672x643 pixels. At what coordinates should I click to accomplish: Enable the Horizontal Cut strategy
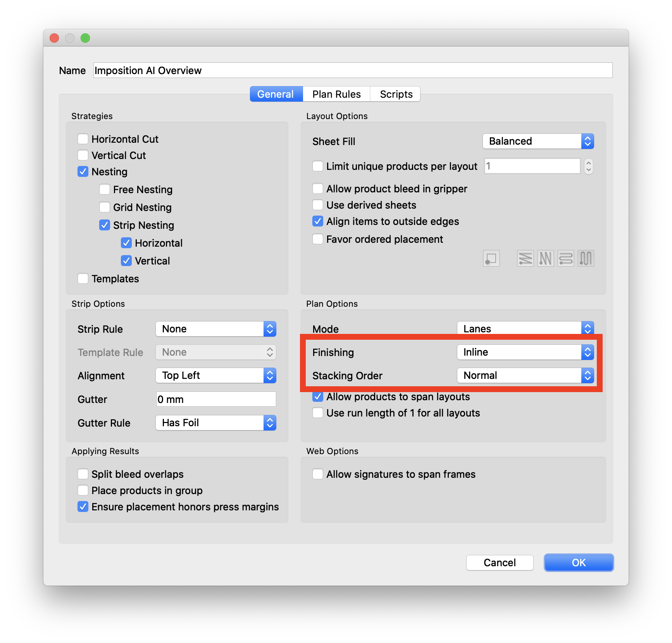83,139
